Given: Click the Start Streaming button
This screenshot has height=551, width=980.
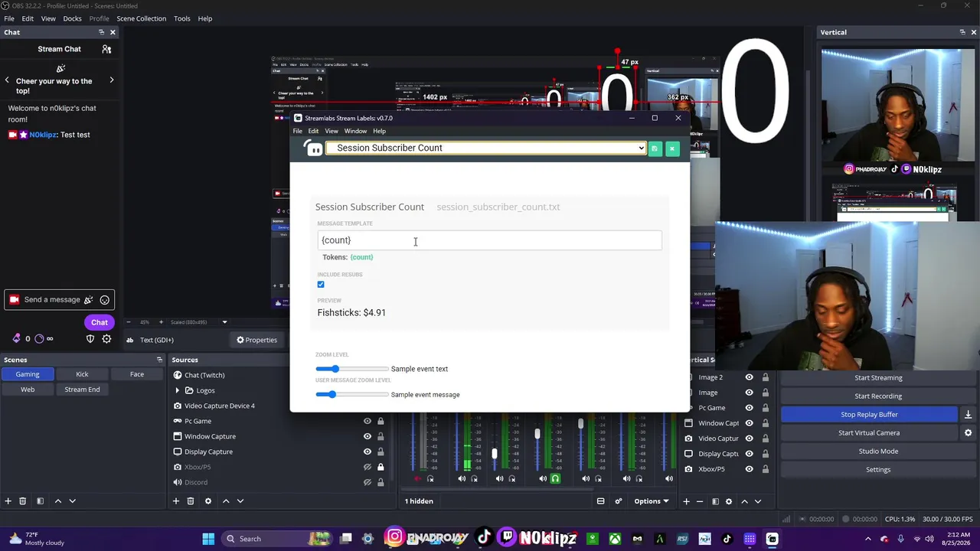Looking at the screenshot, I should tap(878, 377).
